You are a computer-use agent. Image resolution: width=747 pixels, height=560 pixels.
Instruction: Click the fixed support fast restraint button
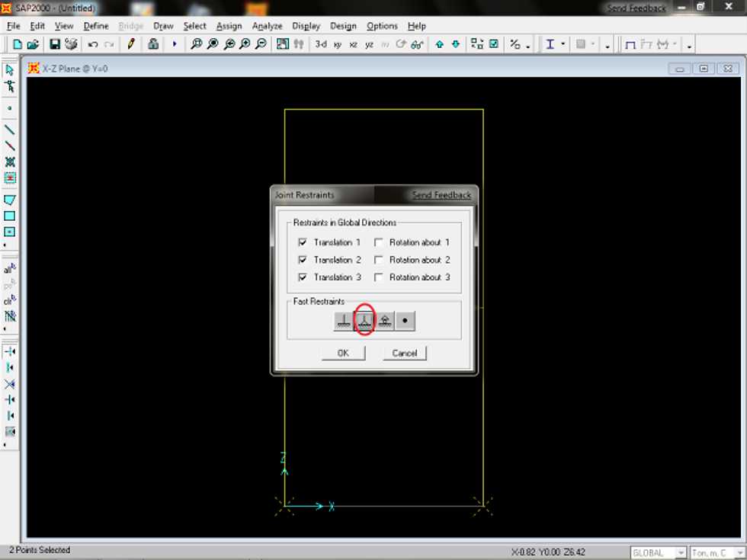coord(344,321)
